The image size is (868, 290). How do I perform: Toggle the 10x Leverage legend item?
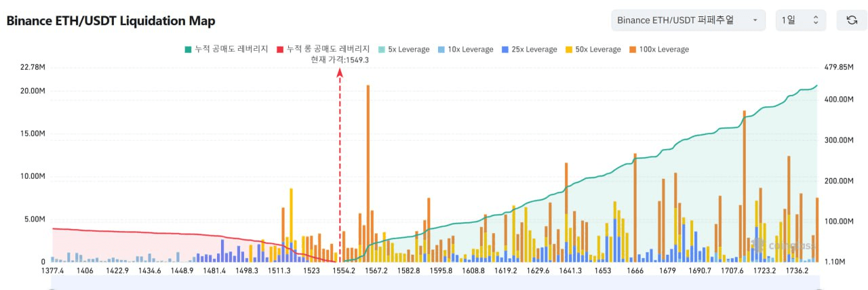pos(465,49)
